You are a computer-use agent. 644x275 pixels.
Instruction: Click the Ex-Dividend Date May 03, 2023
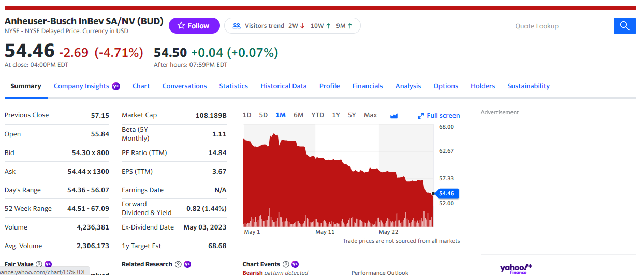(x=205, y=227)
